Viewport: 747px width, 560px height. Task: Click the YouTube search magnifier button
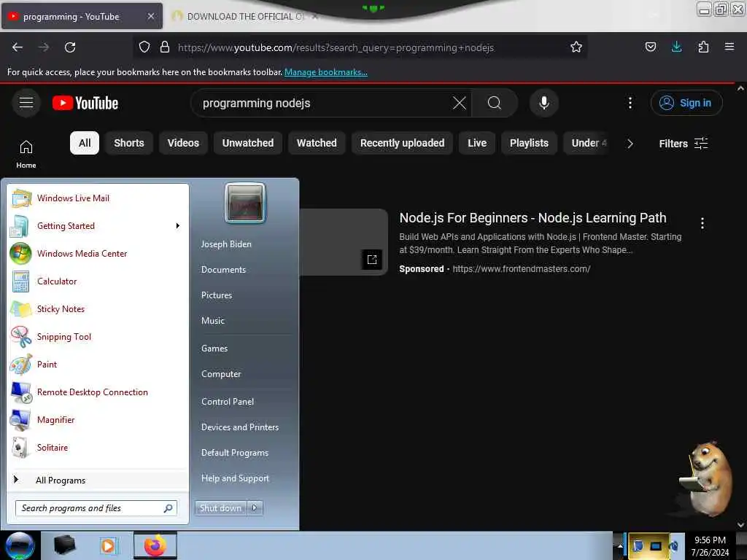495,103
